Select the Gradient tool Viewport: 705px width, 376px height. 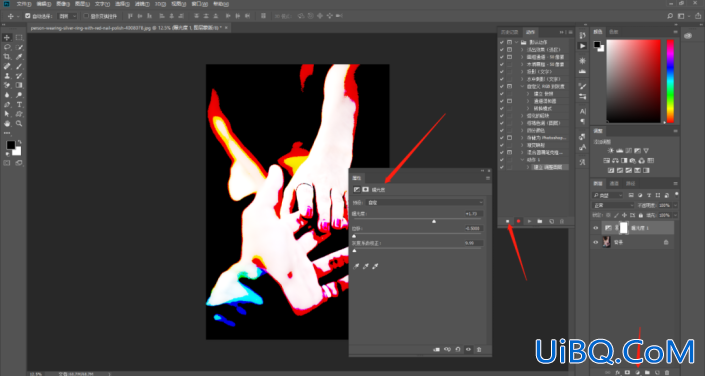(19, 85)
